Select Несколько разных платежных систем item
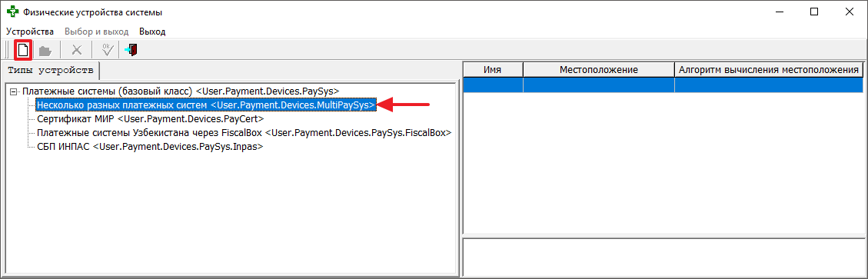The width and height of the screenshot is (868, 279). click(207, 105)
